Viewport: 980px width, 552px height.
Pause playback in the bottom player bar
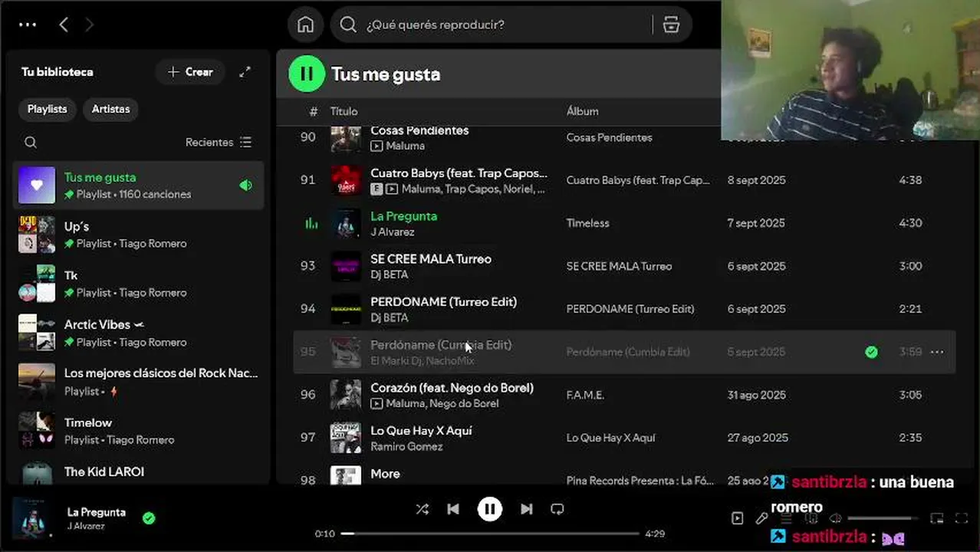(489, 509)
